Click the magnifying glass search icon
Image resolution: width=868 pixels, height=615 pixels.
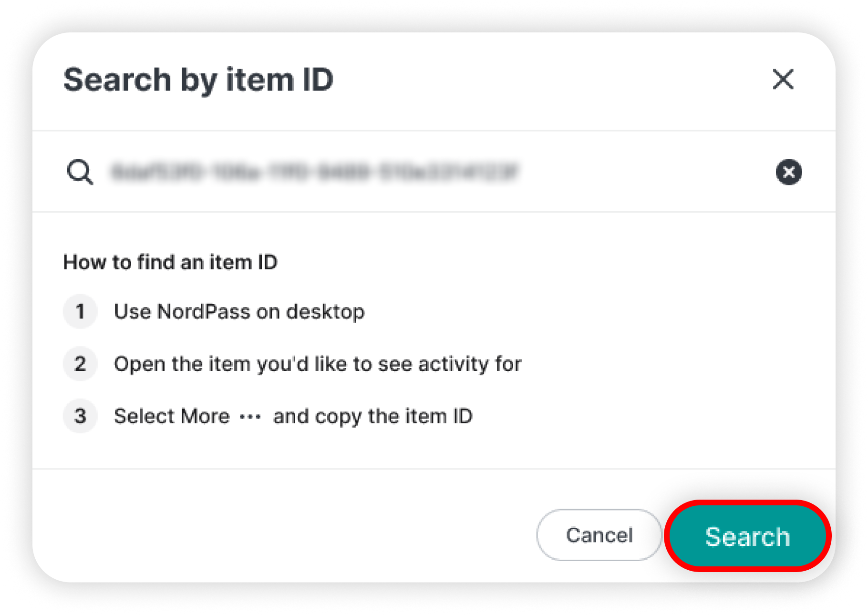tap(80, 172)
